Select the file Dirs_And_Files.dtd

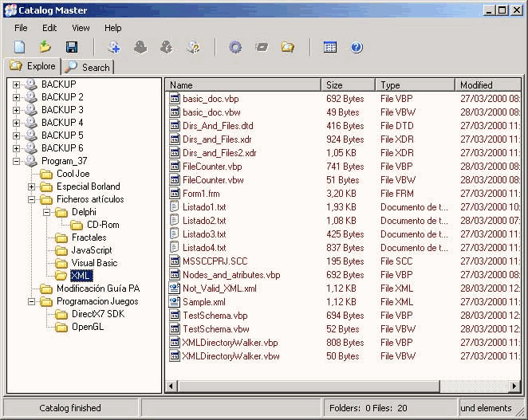point(218,126)
